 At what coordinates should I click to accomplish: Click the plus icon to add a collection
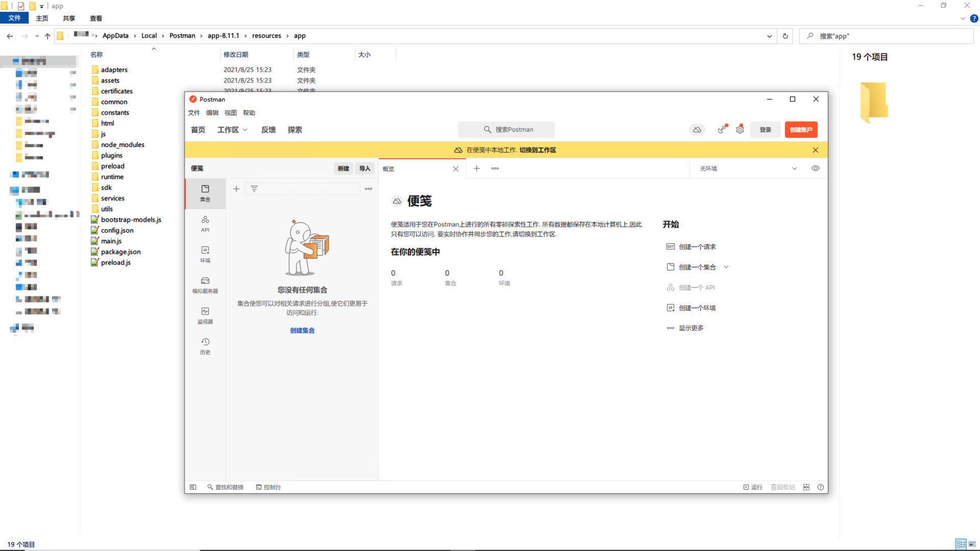coord(236,189)
